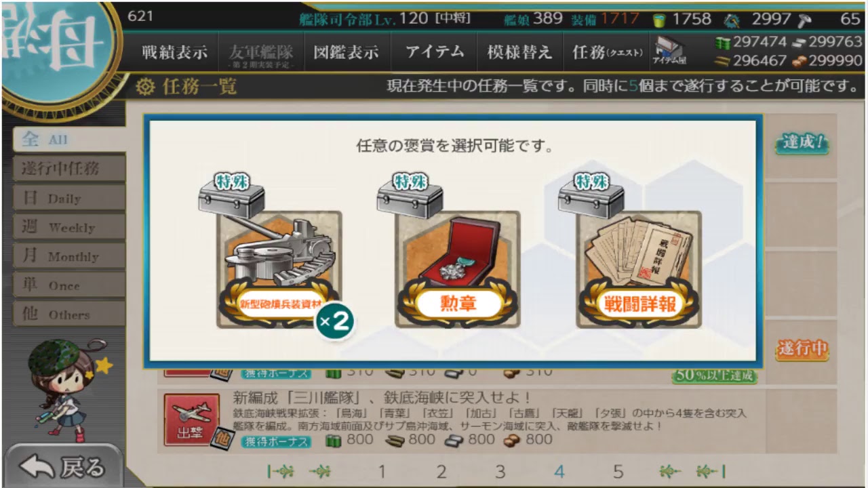868x488 pixels.
Task: Go to quest page 5
Action: click(618, 471)
